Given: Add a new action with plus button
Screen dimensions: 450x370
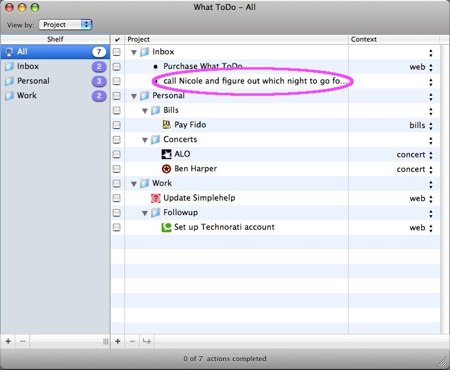Looking at the screenshot, I should click(x=118, y=341).
